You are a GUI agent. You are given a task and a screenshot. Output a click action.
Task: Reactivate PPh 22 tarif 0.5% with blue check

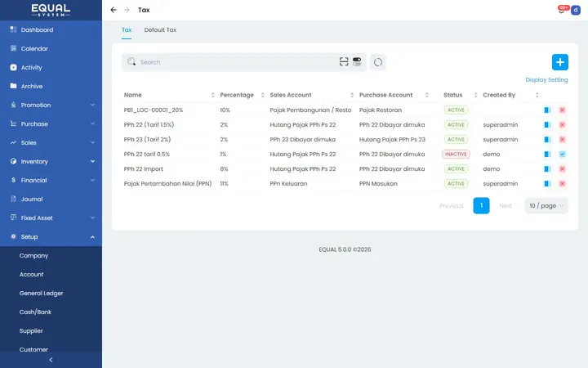(562, 154)
